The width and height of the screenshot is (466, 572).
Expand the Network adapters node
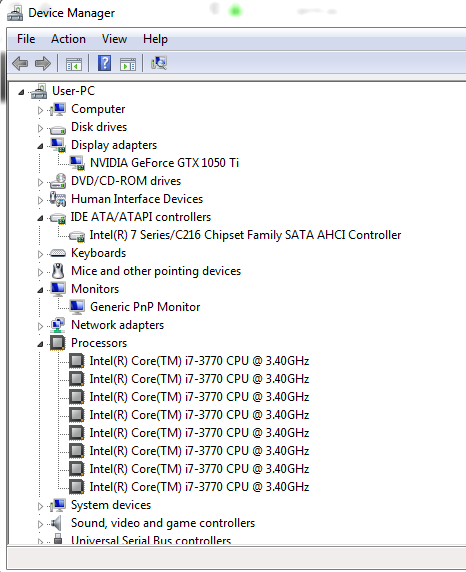point(40,326)
